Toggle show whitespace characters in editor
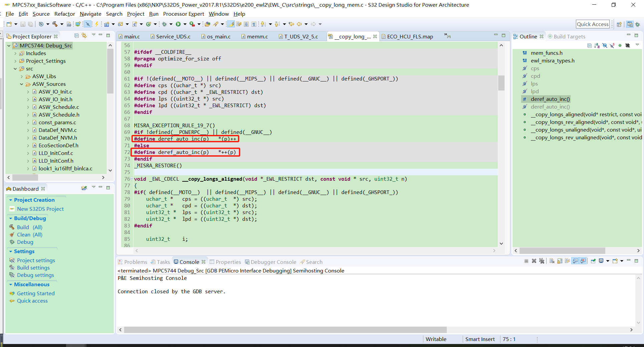This screenshot has height=347, width=644. 255,24
